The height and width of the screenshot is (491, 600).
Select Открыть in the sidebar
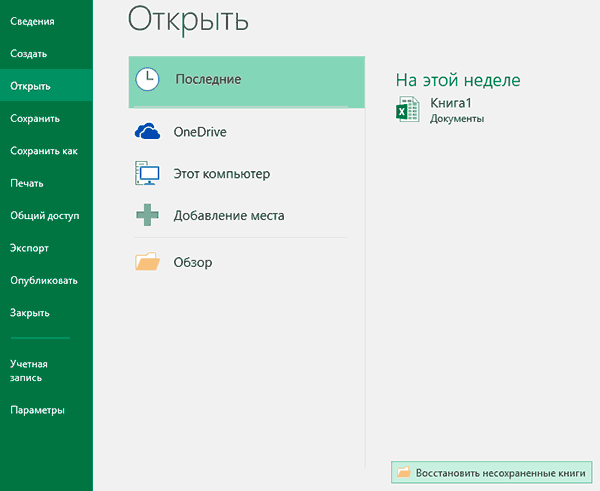(46, 86)
